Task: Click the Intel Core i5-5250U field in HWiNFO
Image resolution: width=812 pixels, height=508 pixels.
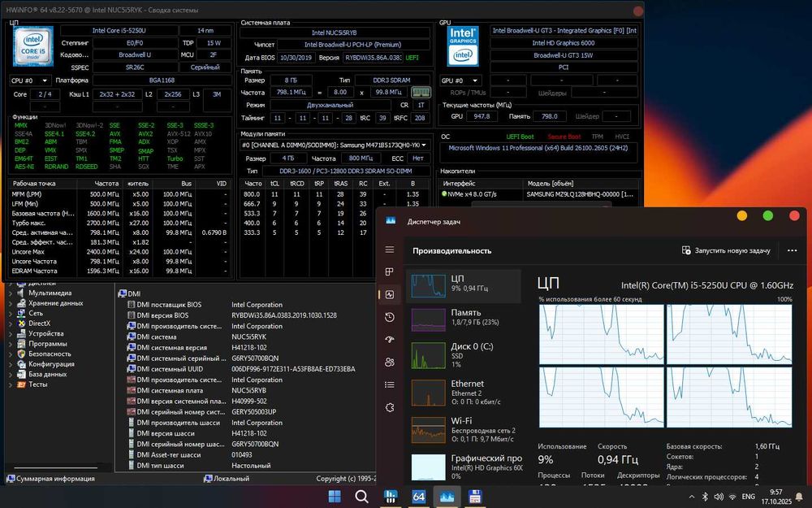Action: click(x=119, y=31)
